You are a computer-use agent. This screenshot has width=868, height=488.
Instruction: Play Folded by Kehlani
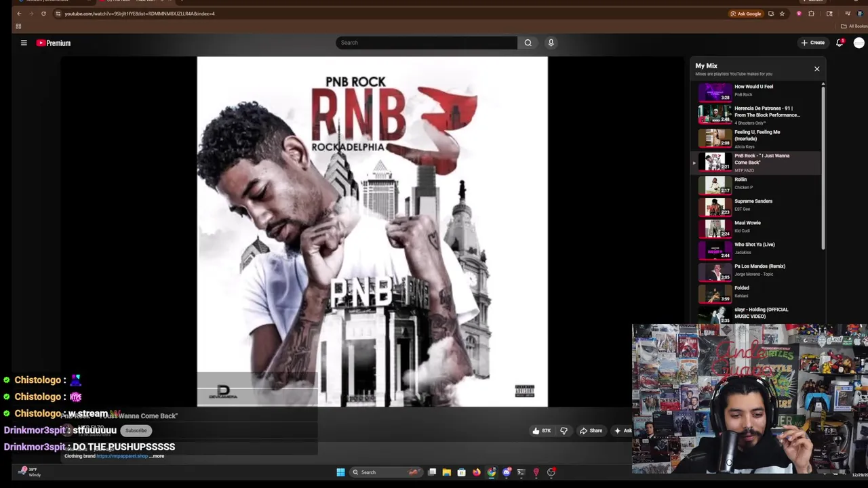tap(758, 293)
